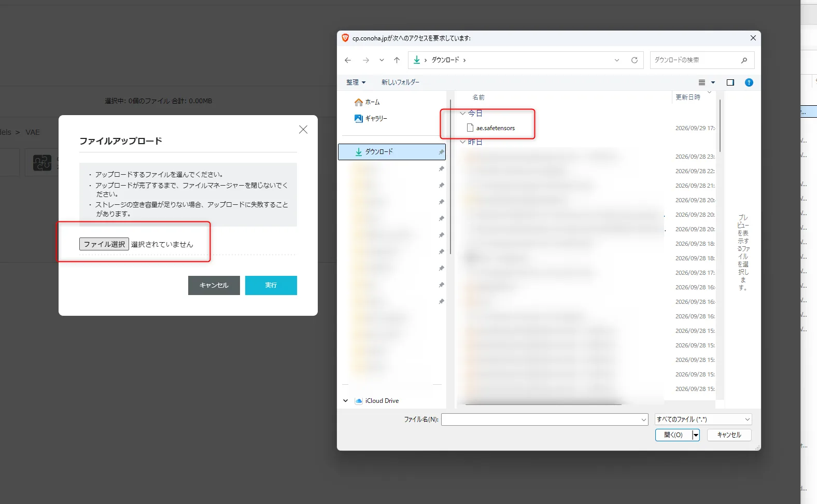This screenshot has height=504, width=817.
Task: Focus the ファイル名 input field
Action: point(541,419)
